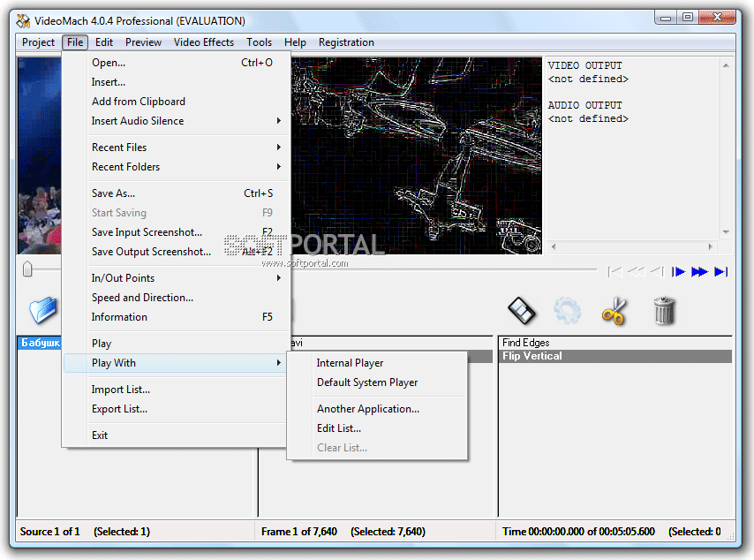Select Add from Clipboard
This screenshot has height=560, width=754.
177,102
